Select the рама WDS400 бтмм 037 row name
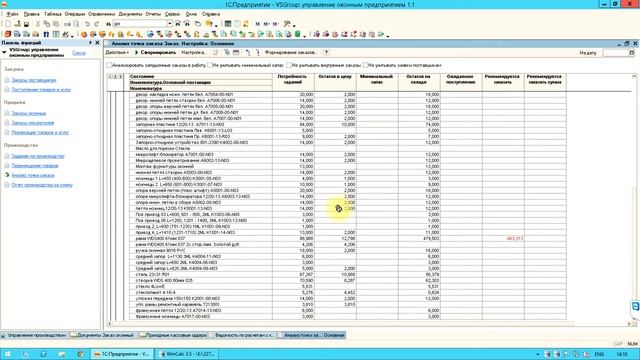640x360 pixels. tap(160, 238)
